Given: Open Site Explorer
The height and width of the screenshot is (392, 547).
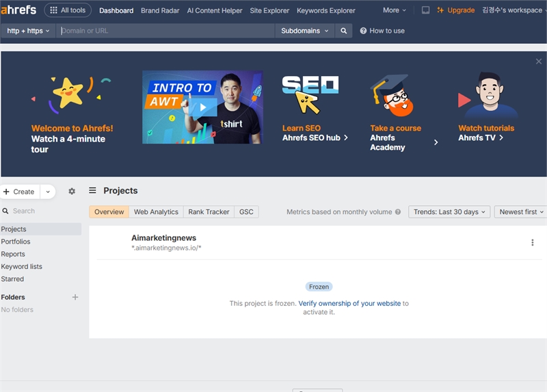Looking at the screenshot, I should 269,10.
